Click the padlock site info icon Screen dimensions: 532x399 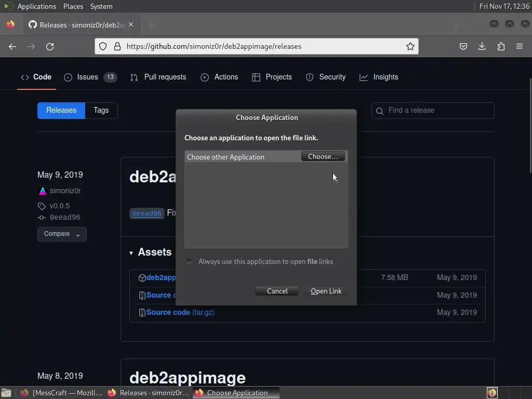pyautogui.click(x=117, y=46)
